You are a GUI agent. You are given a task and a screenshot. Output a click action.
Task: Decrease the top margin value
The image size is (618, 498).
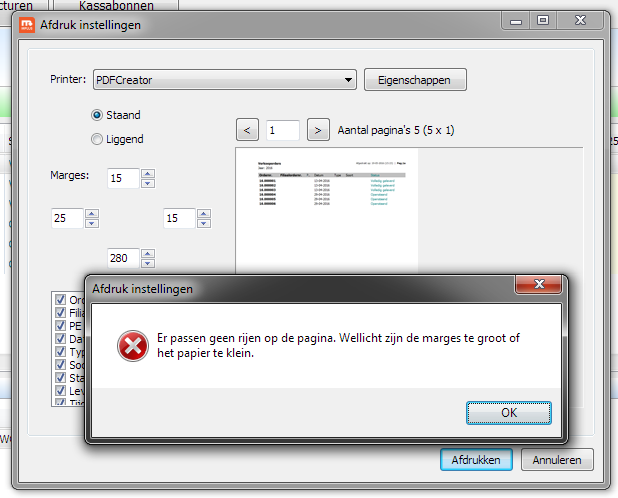[148, 183]
